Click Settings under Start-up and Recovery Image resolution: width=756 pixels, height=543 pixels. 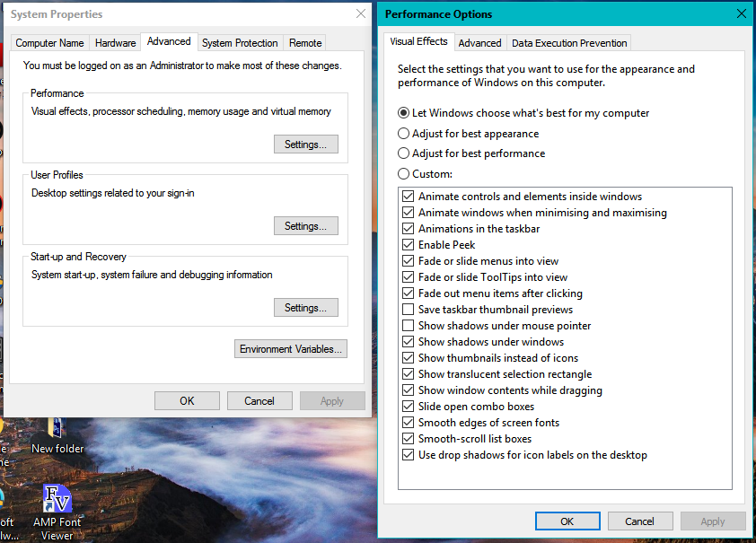click(305, 307)
